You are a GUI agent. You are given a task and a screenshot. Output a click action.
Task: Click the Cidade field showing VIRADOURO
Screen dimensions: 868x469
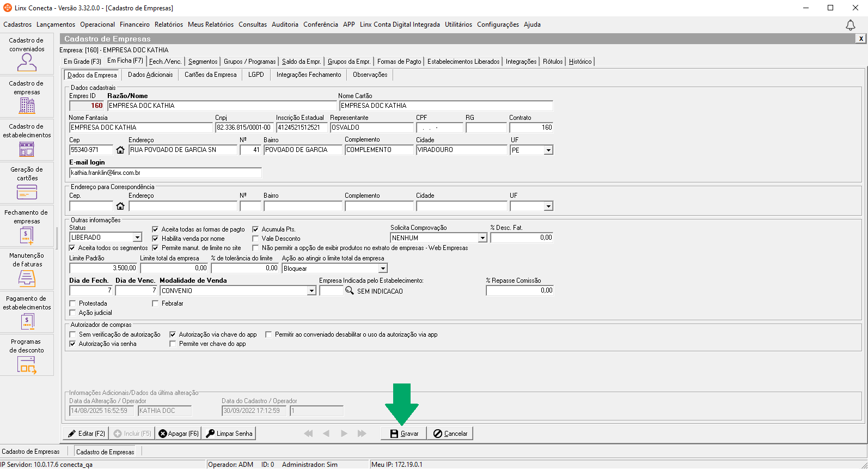point(462,150)
